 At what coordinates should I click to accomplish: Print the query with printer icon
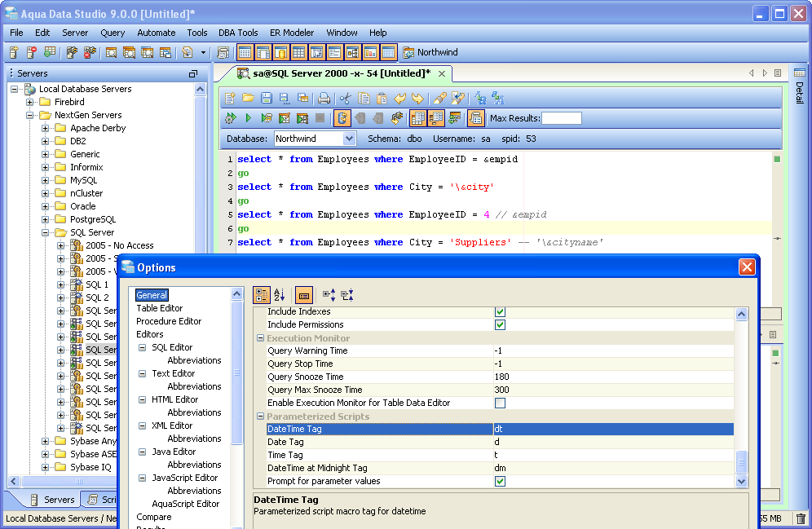[324, 98]
